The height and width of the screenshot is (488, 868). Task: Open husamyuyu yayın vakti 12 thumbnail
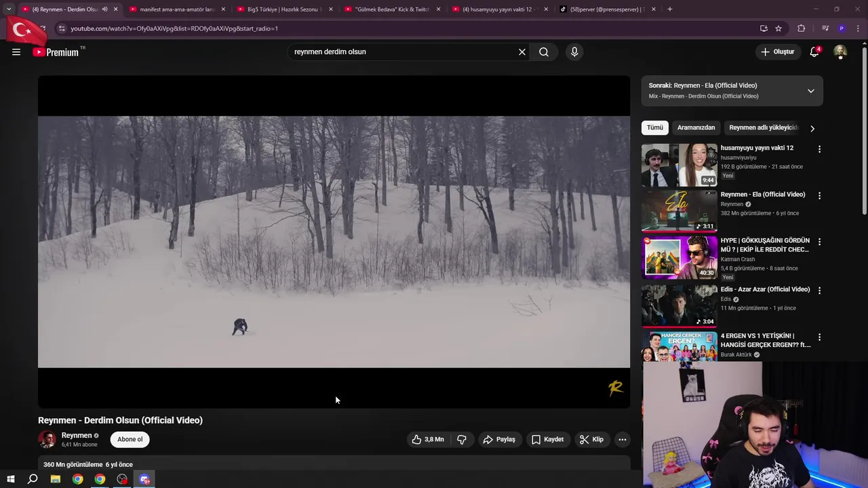(x=679, y=165)
